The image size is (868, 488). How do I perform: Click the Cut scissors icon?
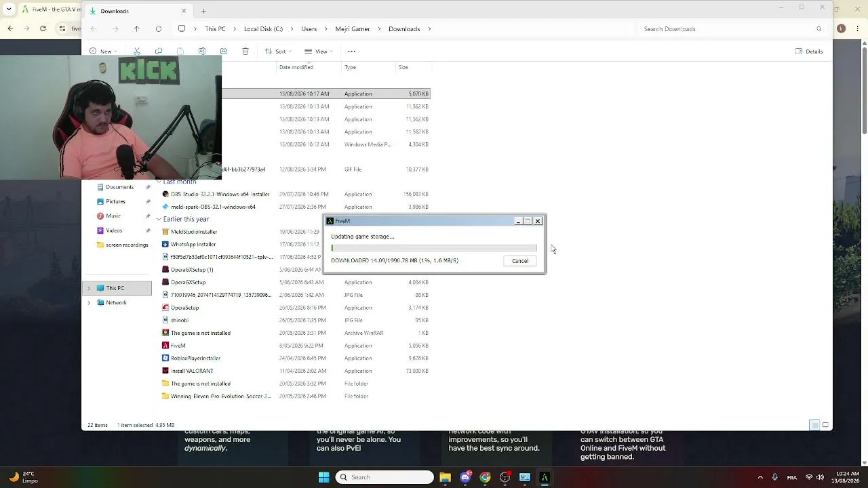pos(137,52)
